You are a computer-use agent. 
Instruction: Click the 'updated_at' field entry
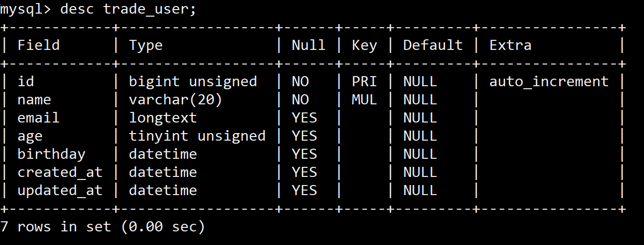click(60, 191)
